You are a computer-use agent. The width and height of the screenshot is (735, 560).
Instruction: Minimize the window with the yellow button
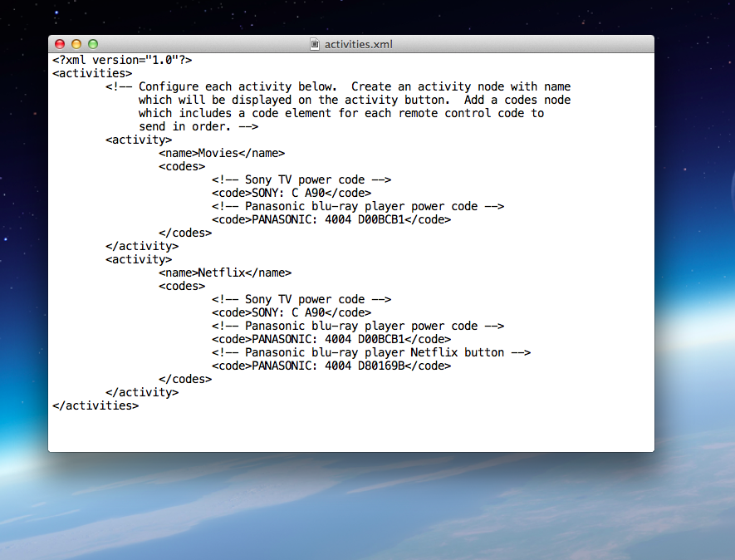tap(76, 44)
